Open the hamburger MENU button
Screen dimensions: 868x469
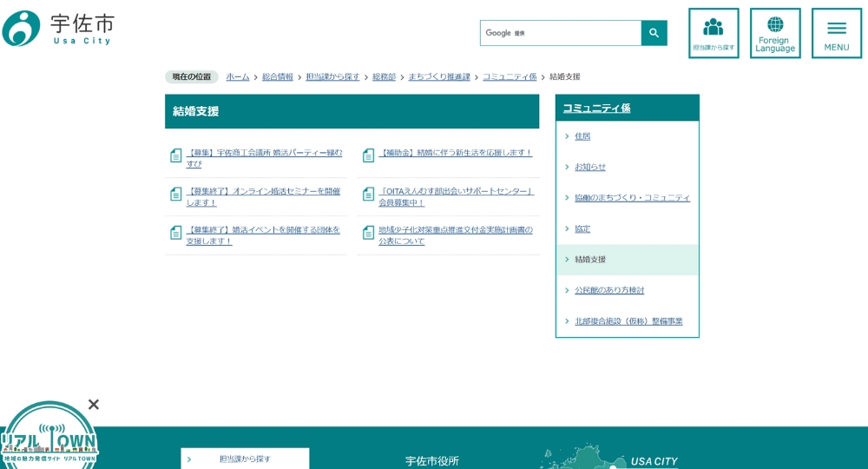[x=837, y=33]
